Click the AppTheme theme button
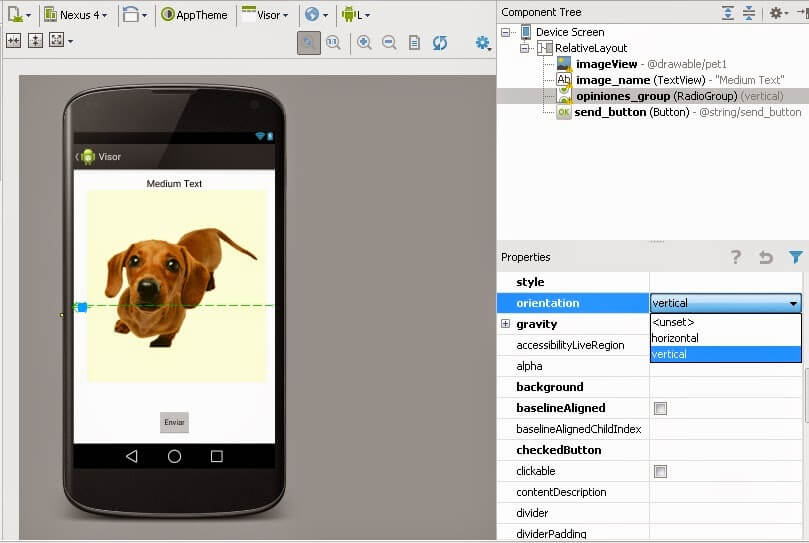This screenshot has height=543, width=809. tap(195, 15)
